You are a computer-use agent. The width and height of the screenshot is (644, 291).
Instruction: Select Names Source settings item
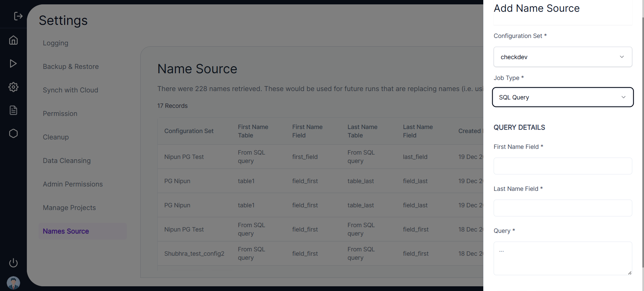tap(83, 231)
